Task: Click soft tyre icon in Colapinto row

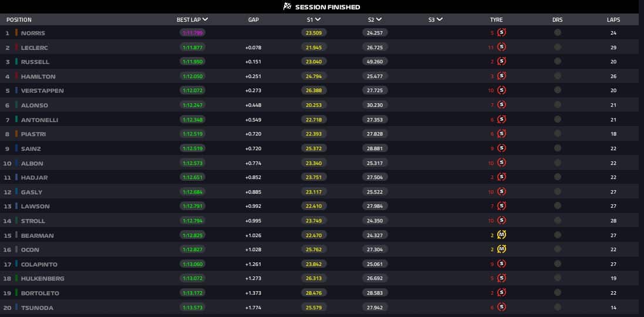Action: [x=501, y=264]
